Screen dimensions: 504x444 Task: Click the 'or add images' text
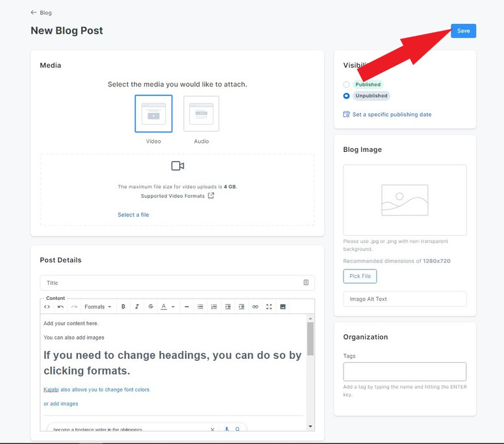(x=61, y=404)
